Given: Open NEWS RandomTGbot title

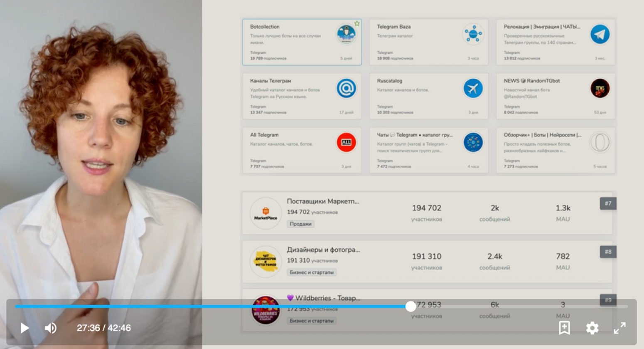Looking at the screenshot, I should pos(532,81).
